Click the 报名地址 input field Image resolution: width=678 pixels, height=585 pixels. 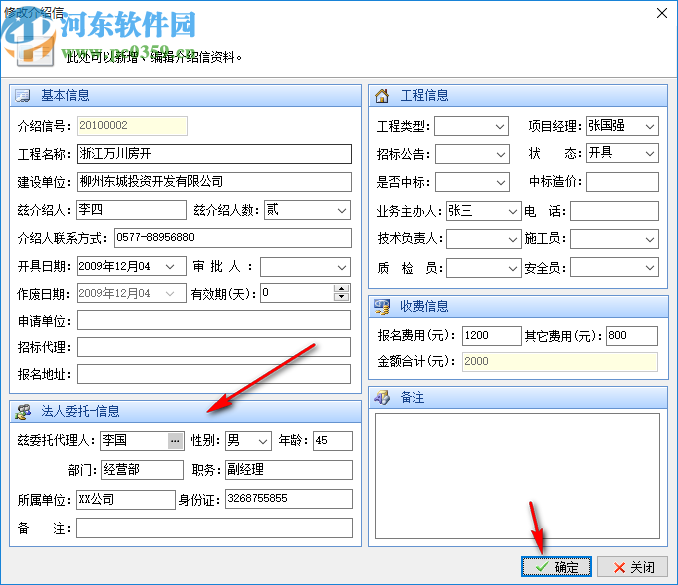[214, 374]
